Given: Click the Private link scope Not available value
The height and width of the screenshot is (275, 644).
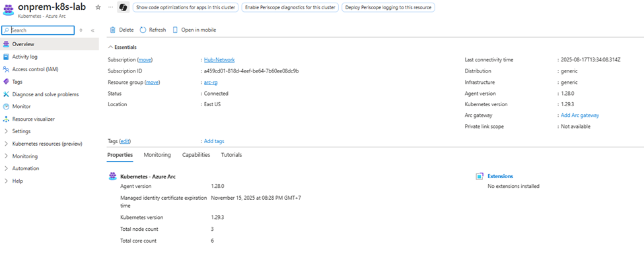Looking at the screenshot, I should click(576, 127).
